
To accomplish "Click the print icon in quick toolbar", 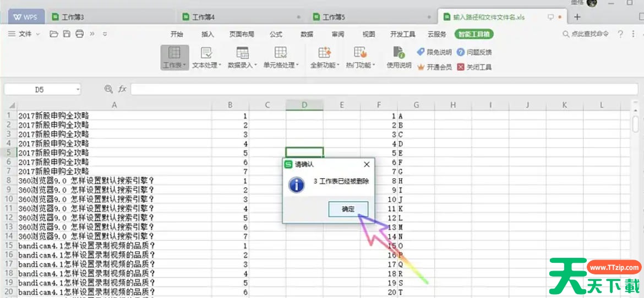I will pos(79,34).
